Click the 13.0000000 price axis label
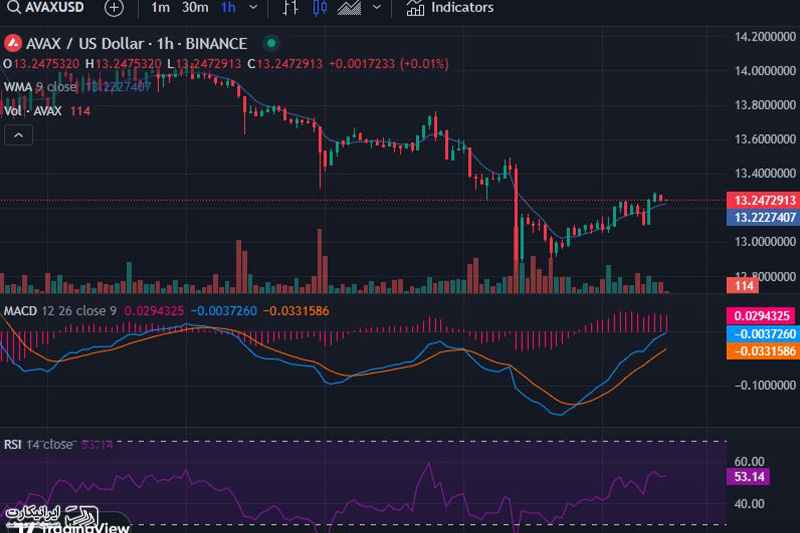Viewport: 800px width, 533px height. point(765,241)
